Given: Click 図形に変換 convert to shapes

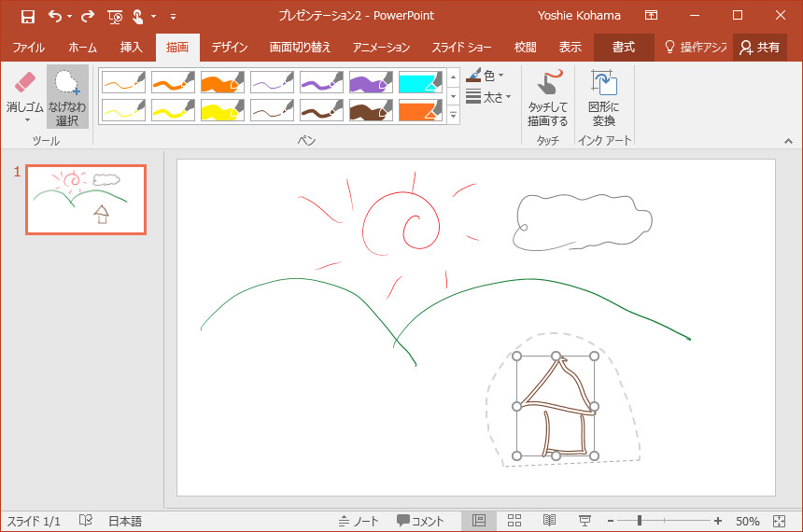Looking at the screenshot, I should click(604, 97).
